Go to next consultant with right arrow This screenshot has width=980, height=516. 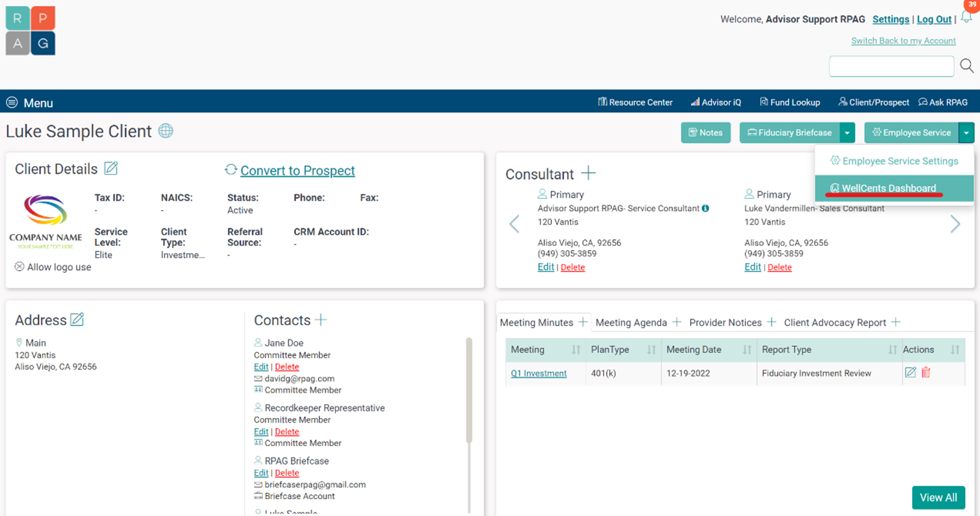coord(955,224)
